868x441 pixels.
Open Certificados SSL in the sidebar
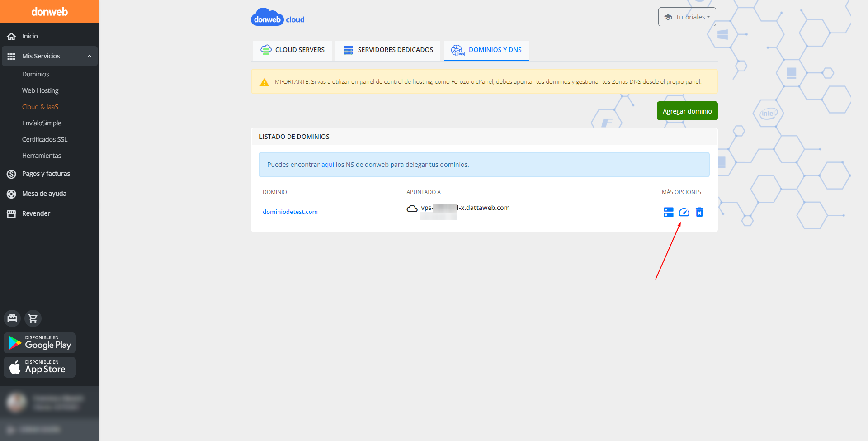tap(45, 139)
